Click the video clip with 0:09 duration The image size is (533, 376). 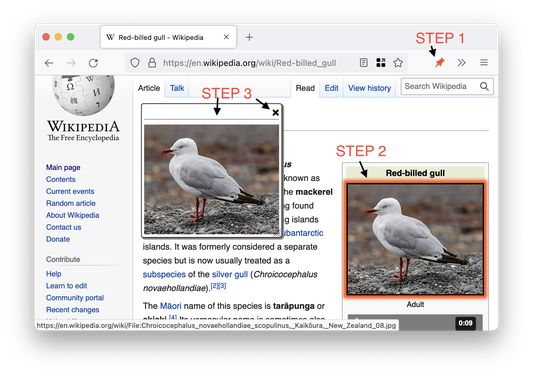pos(415,323)
